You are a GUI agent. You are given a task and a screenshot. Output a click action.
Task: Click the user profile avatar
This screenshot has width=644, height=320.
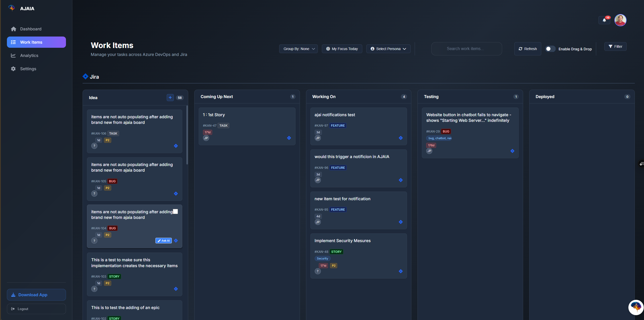[x=620, y=20]
